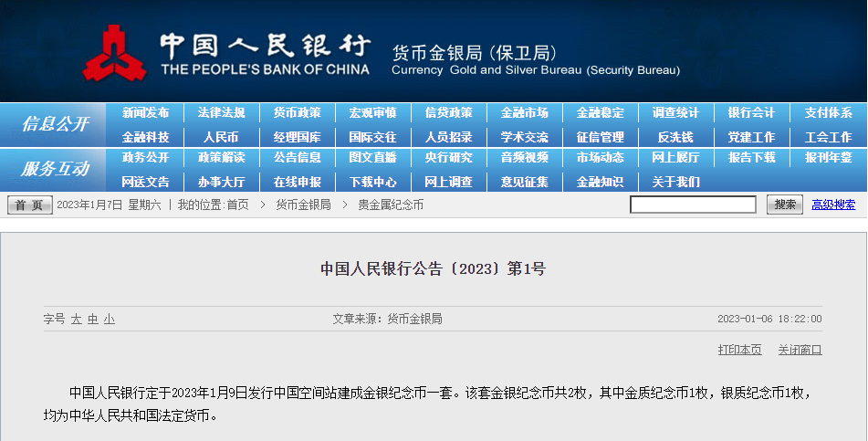868x441 pixels.
Task: Go to 货币金银局 breadcrumb link
Action: tap(303, 205)
